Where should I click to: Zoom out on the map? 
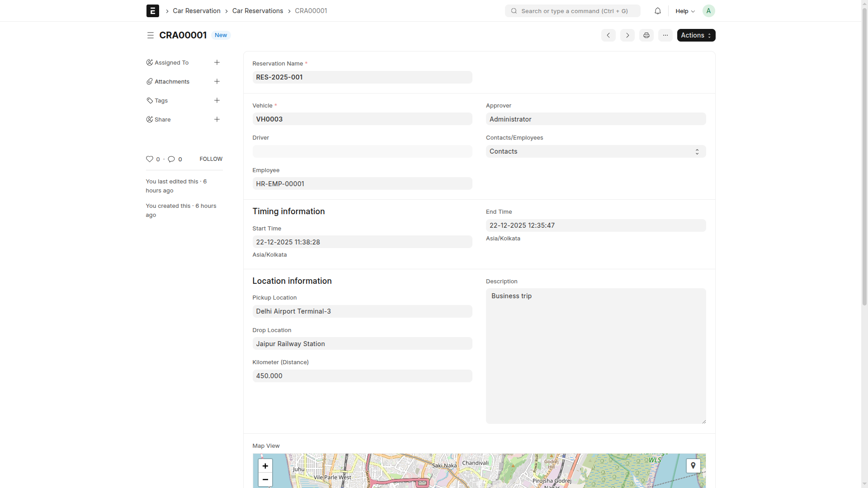(265, 479)
